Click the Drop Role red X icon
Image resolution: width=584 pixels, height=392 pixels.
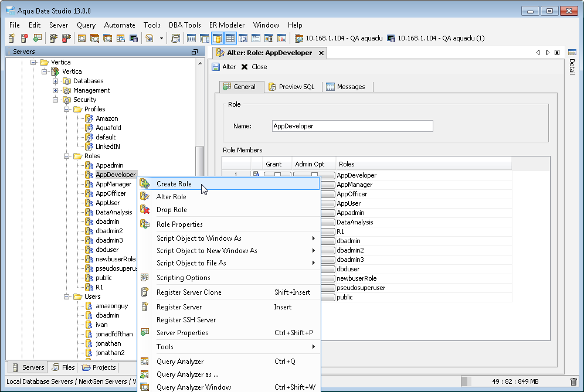(144, 210)
